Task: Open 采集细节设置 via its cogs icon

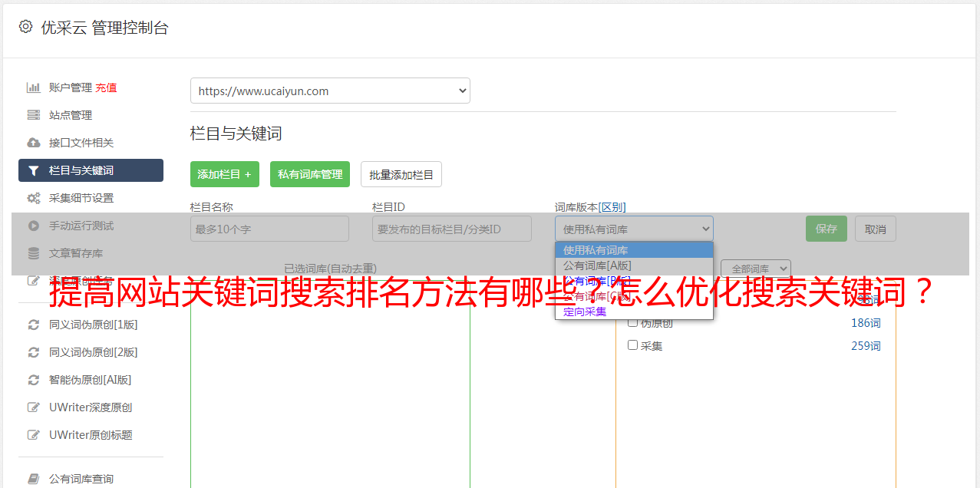Action: [34, 198]
